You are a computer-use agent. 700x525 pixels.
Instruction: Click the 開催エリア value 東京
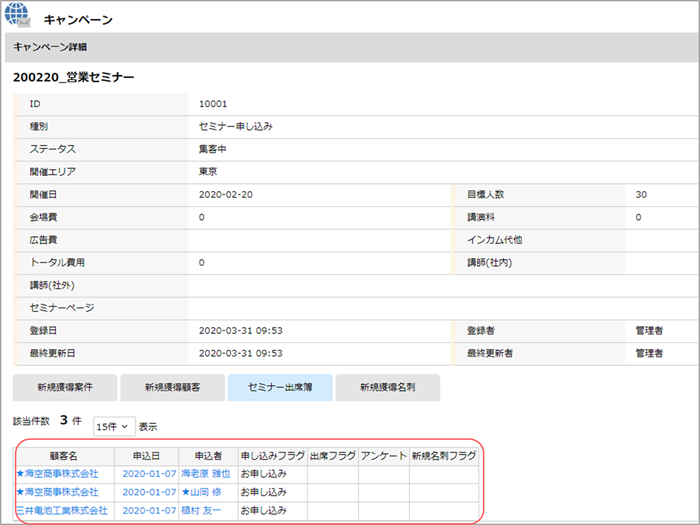coord(208,172)
